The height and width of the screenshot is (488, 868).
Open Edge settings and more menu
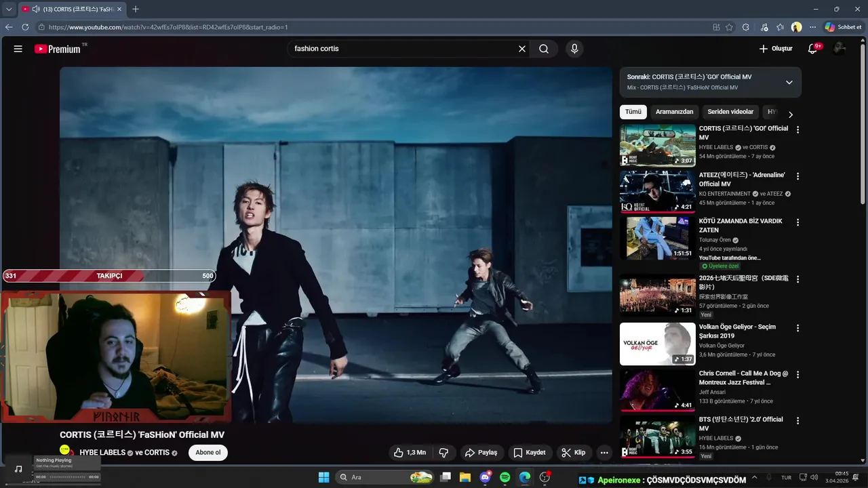813,27
